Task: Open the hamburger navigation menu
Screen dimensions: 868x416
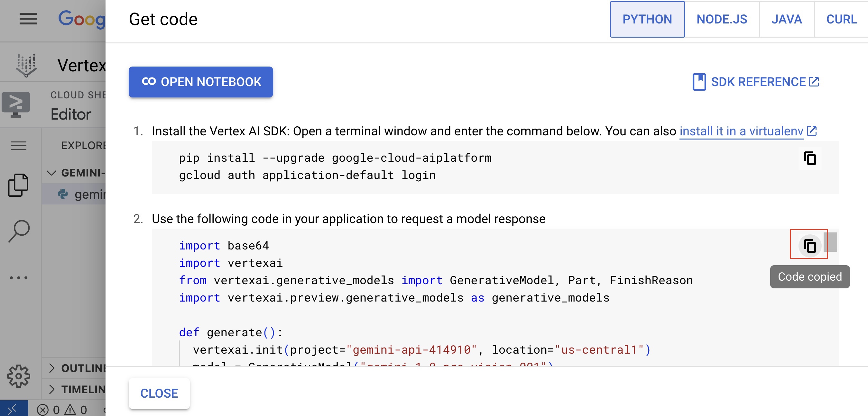Action: (29, 19)
